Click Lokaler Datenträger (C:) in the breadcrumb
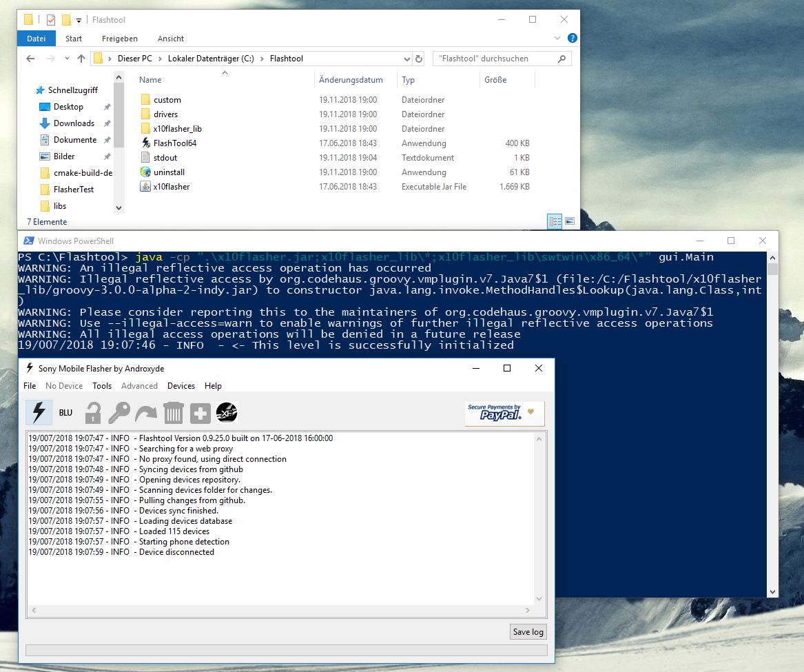The width and height of the screenshot is (804, 672). coord(212,59)
